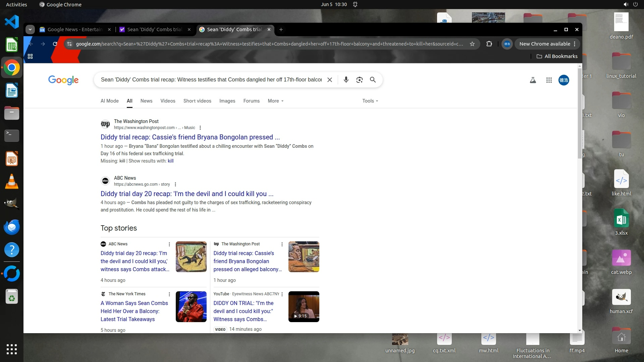This screenshot has width=644, height=362.
Task: Switch to Google News - Entertainment browser tab
Action: pyautogui.click(x=75, y=29)
